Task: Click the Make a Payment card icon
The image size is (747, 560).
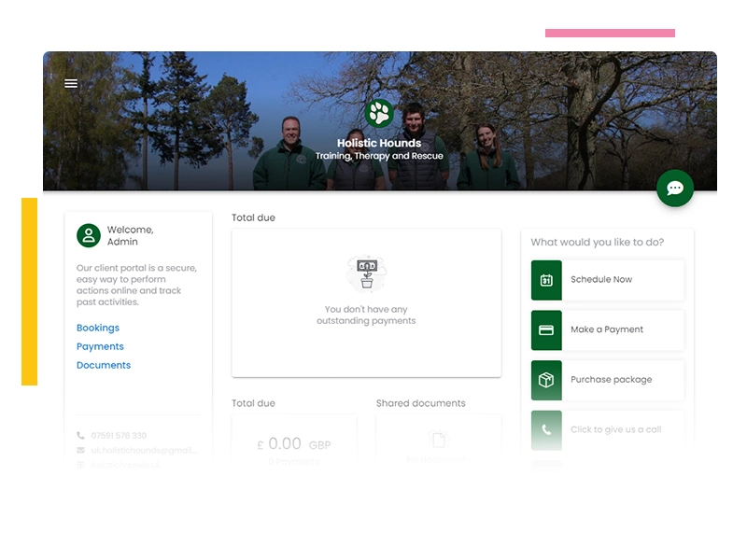Action: point(546,330)
